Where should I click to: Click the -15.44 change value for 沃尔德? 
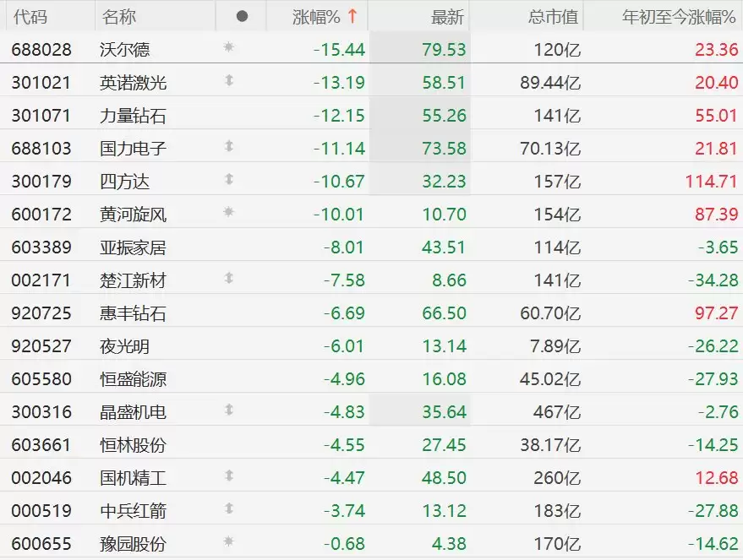click(339, 49)
